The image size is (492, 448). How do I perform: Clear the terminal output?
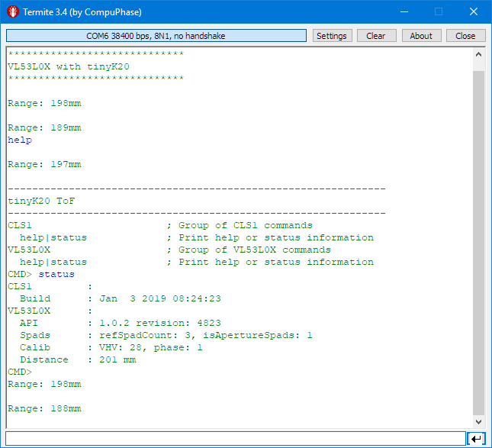(376, 36)
